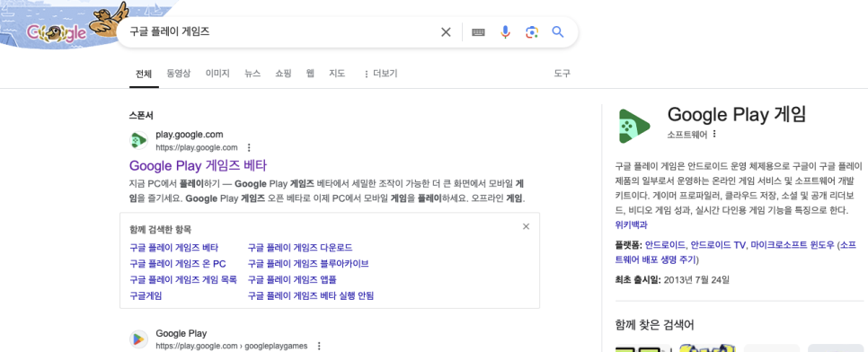Viewport: 868px width, 352px height.
Task: Click the 함께 찾은 검색어 heading
Action: click(654, 324)
